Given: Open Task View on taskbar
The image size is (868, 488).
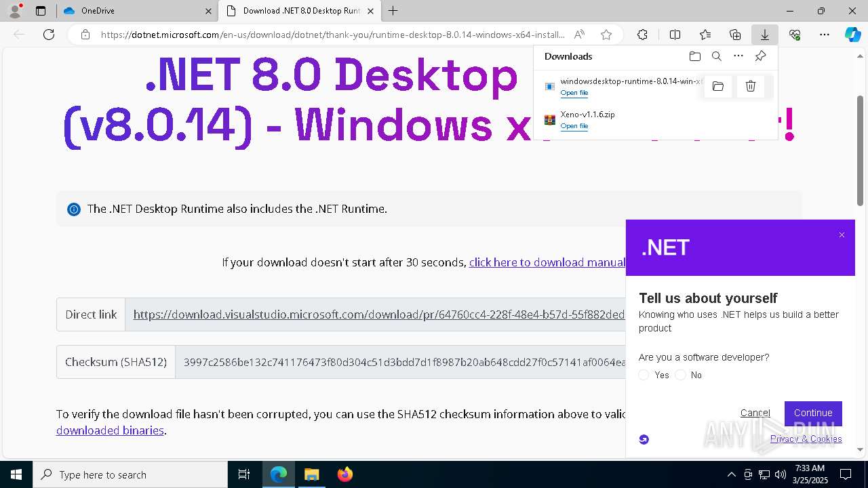Looking at the screenshot, I should tap(244, 474).
